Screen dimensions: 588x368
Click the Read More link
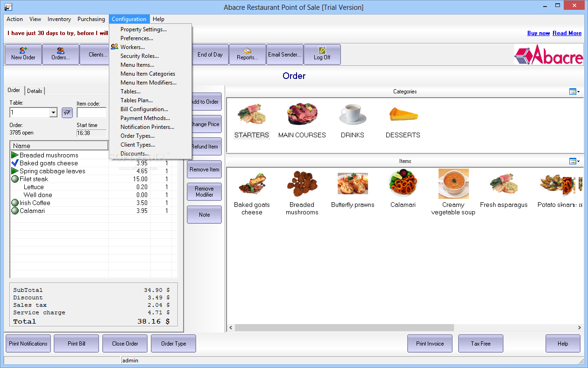click(567, 33)
